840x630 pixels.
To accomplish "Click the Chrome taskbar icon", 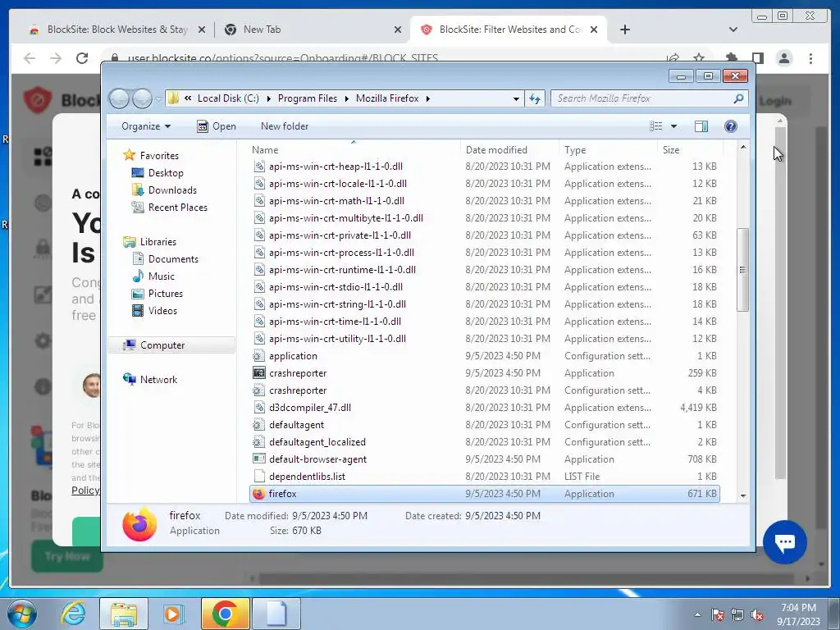I will (x=225, y=614).
